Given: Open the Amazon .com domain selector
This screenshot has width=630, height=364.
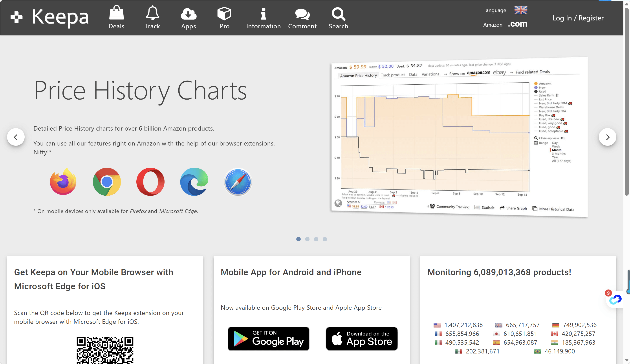Looking at the screenshot, I should [x=518, y=24].
